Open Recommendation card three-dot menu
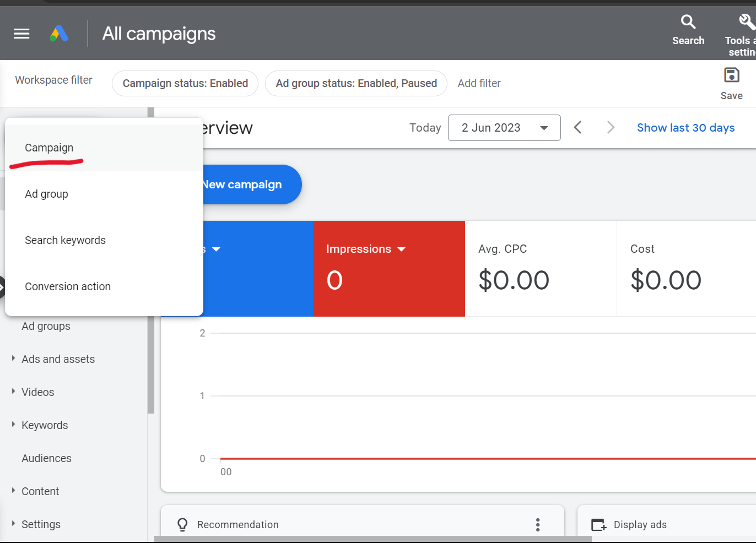The width and height of the screenshot is (756, 543). click(538, 524)
